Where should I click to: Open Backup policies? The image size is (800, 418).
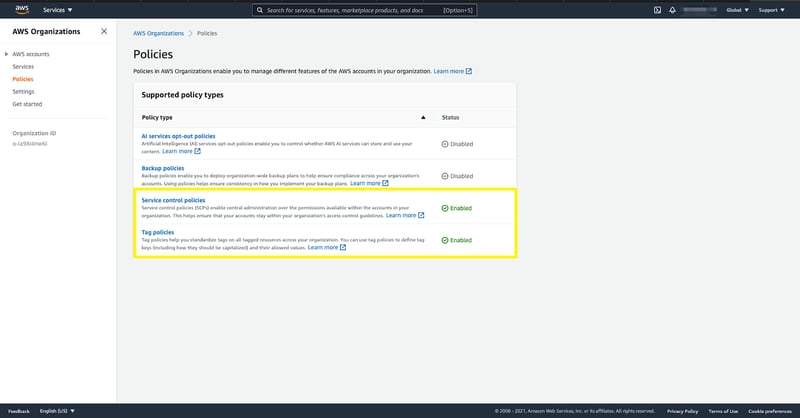click(162, 168)
